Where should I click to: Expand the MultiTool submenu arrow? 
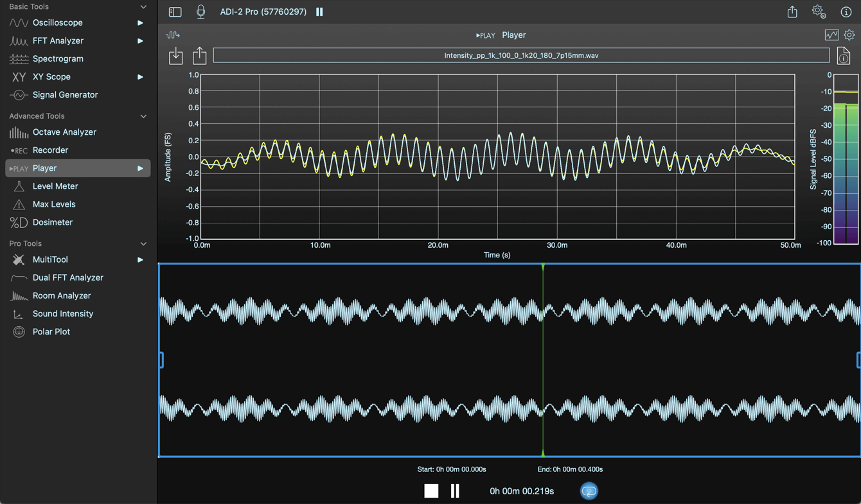tap(140, 259)
